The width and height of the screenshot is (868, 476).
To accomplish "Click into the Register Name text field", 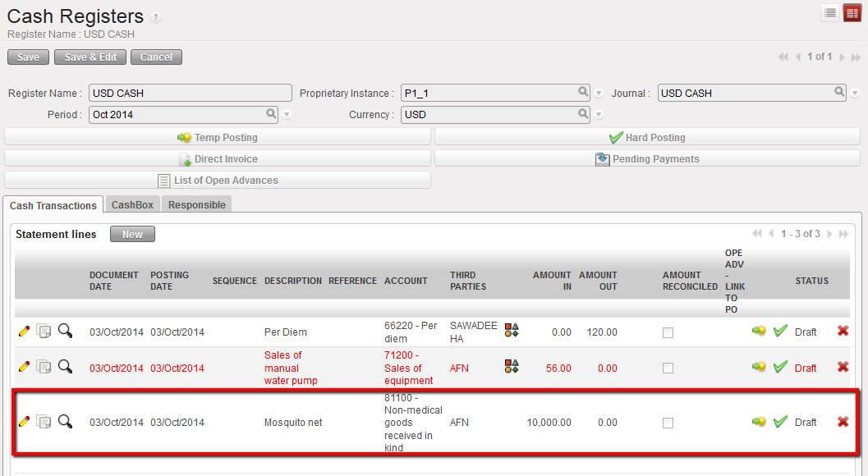I will coord(190,93).
